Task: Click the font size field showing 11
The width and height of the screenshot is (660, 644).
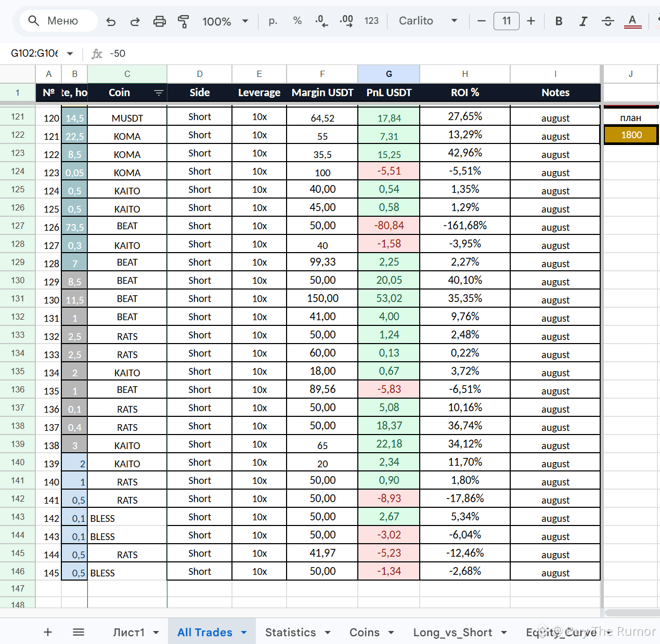Action: click(x=506, y=21)
